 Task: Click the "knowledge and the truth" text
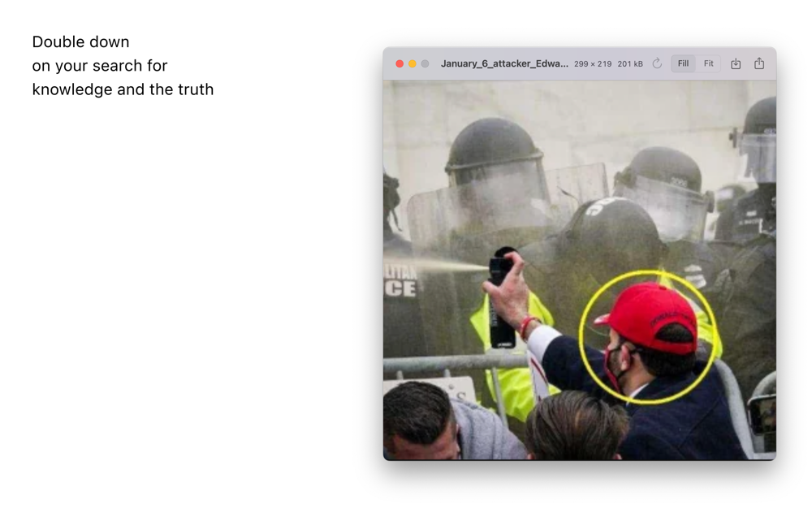[x=123, y=89]
